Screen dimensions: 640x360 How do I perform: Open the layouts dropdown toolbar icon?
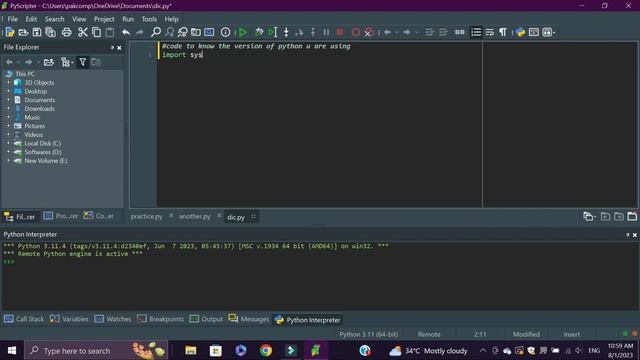[549, 32]
